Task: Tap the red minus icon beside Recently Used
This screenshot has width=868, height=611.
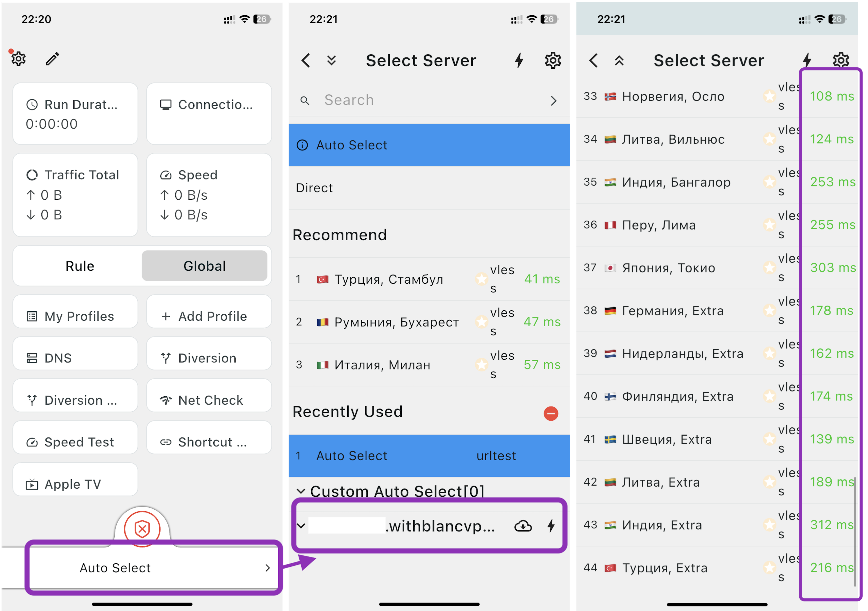Action: click(x=550, y=413)
